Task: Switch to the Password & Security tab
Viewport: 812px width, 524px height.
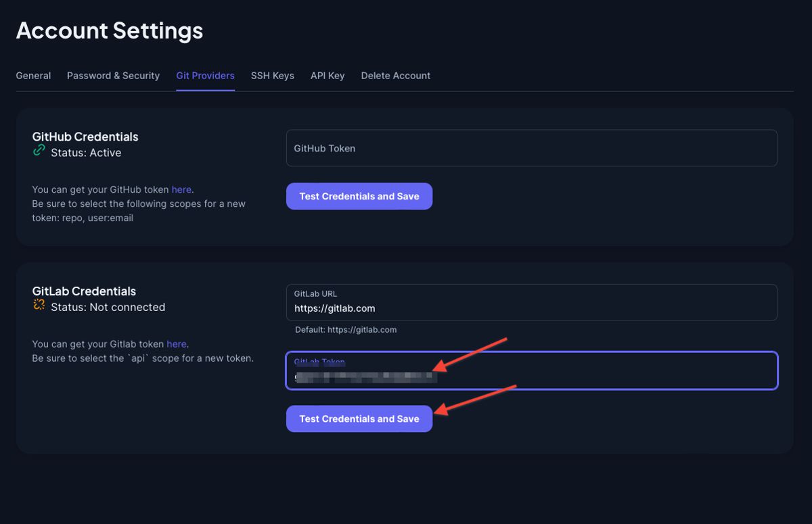Action: [x=113, y=76]
